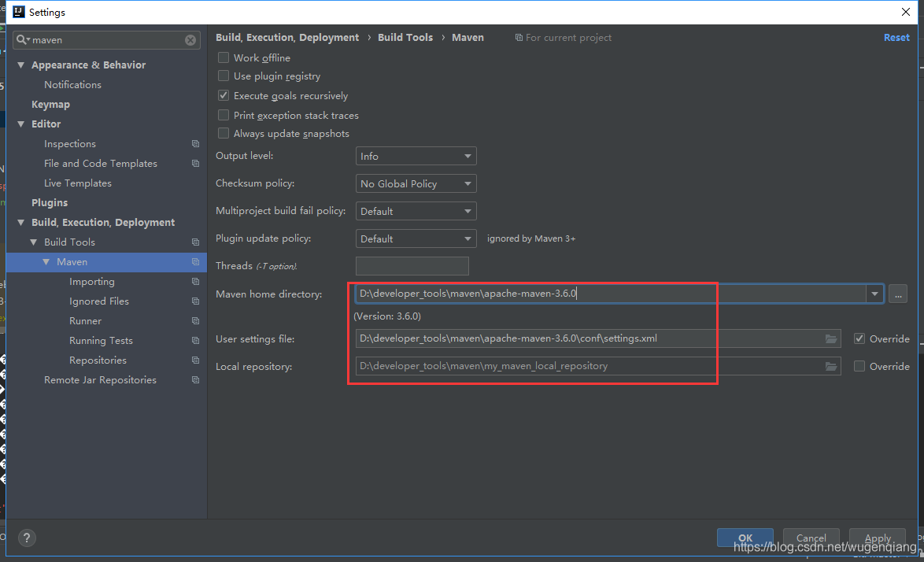Image resolution: width=924 pixels, height=562 pixels.
Task: Click project-level icon beside Ignored Files
Action: pyautogui.click(x=196, y=301)
